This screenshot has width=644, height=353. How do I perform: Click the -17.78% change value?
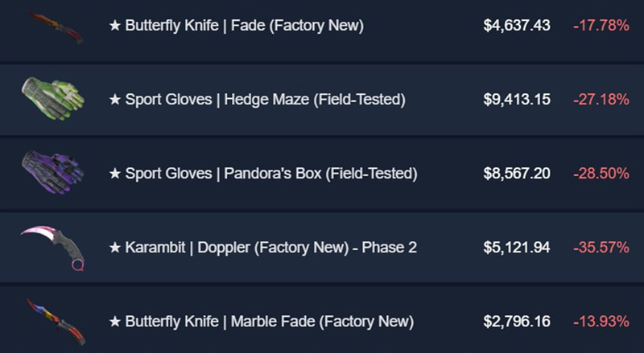click(601, 26)
